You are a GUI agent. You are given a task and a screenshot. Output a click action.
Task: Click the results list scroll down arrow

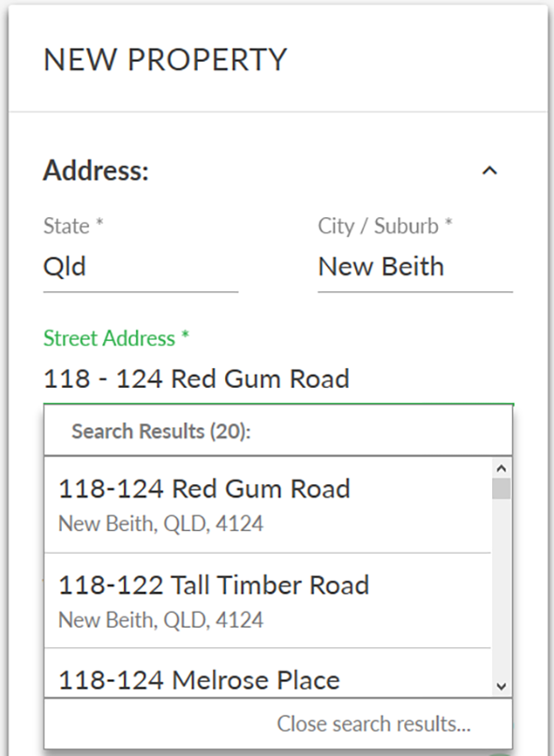coord(502,686)
